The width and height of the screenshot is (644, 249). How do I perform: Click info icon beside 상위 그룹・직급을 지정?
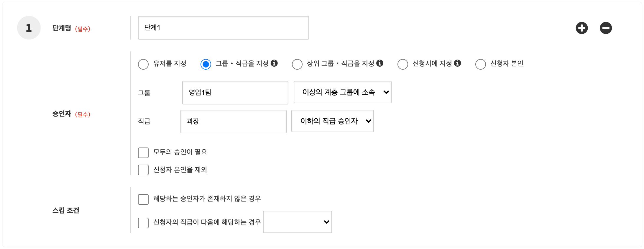(380, 63)
